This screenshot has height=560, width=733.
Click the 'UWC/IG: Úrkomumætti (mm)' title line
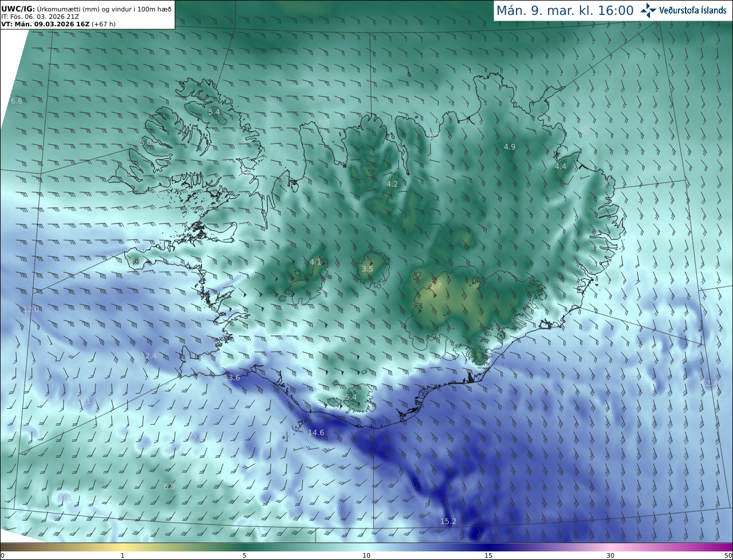tap(86, 9)
